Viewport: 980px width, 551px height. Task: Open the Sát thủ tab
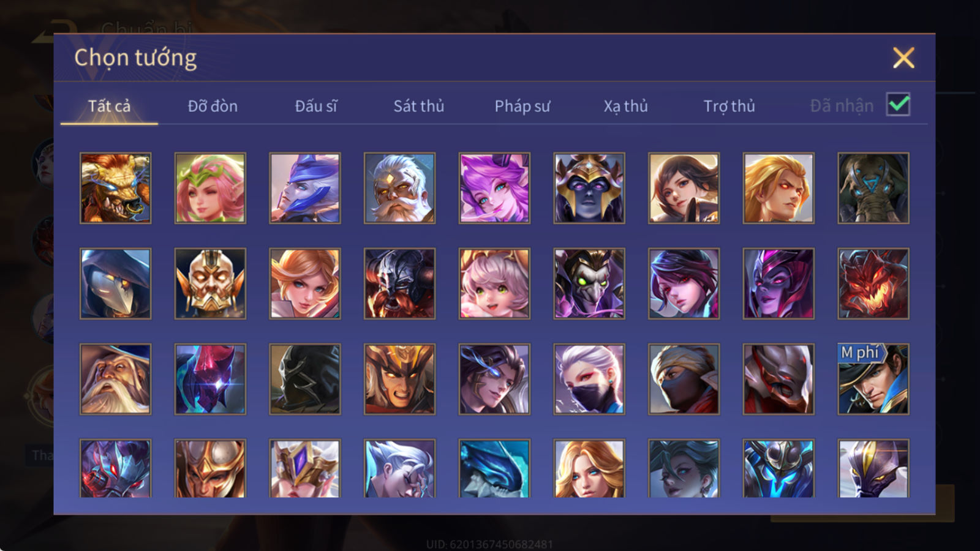(418, 106)
